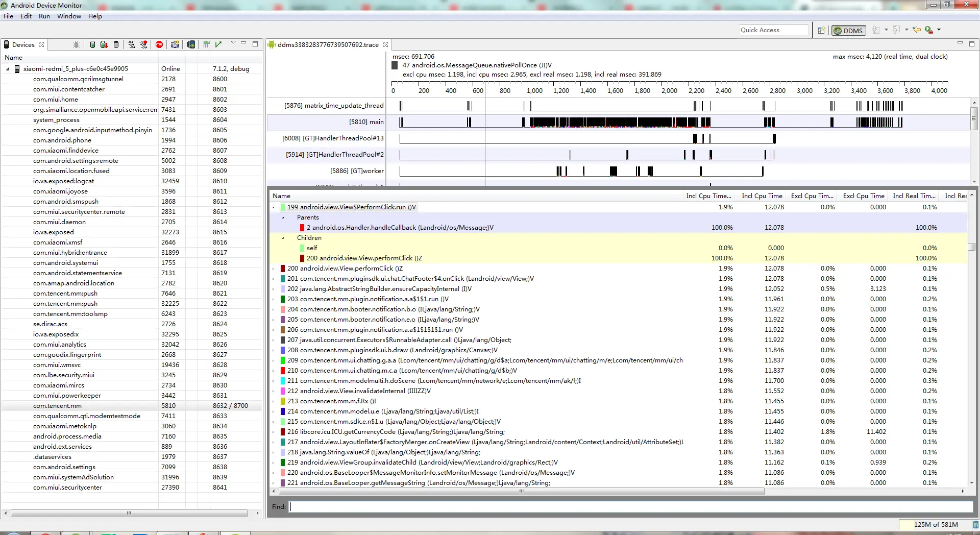Image resolution: width=980 pixels, height=535 pixels.
Task: Collapse the Children section in the profile table
Action: coord(283,238)
